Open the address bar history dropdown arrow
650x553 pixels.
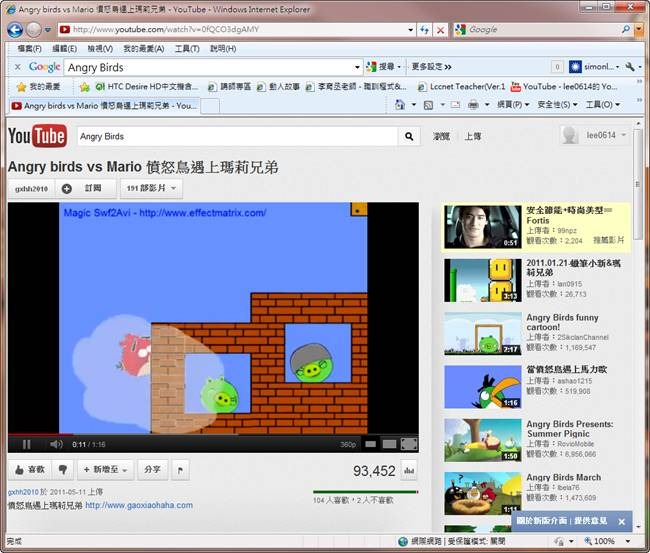click(x=410, y=30)
